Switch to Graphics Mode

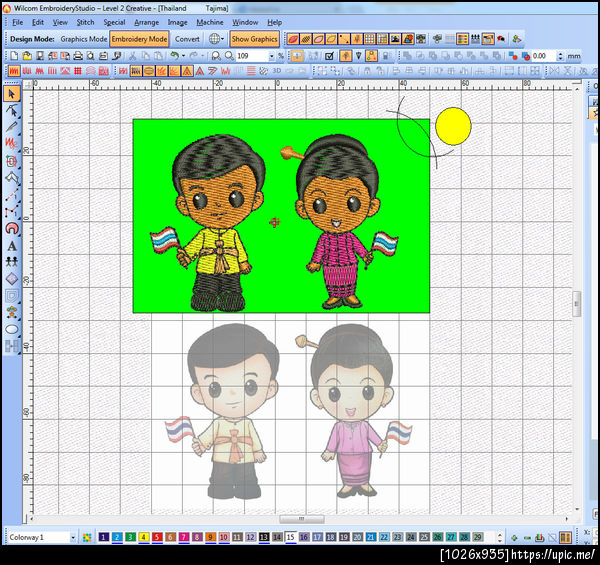tap(83, 39)
